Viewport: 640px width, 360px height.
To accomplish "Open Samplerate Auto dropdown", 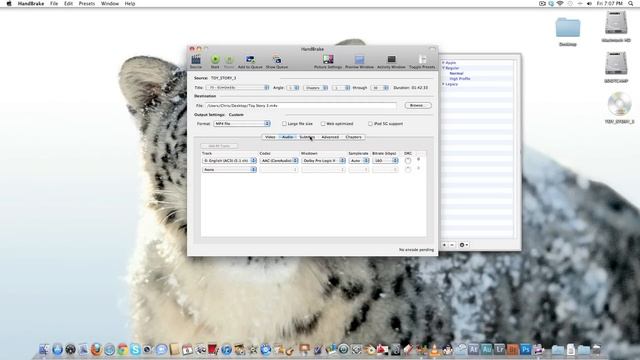I will pos(359,161).
